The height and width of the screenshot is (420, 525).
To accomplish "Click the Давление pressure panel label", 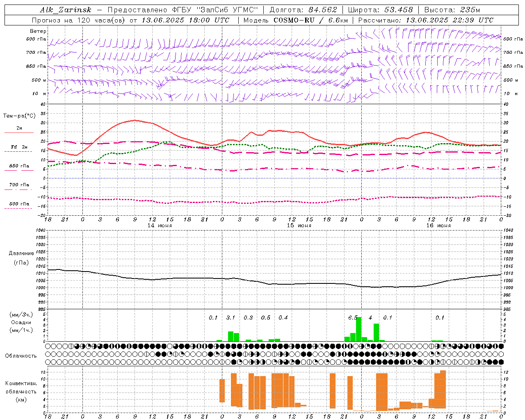I will point(21,253).
